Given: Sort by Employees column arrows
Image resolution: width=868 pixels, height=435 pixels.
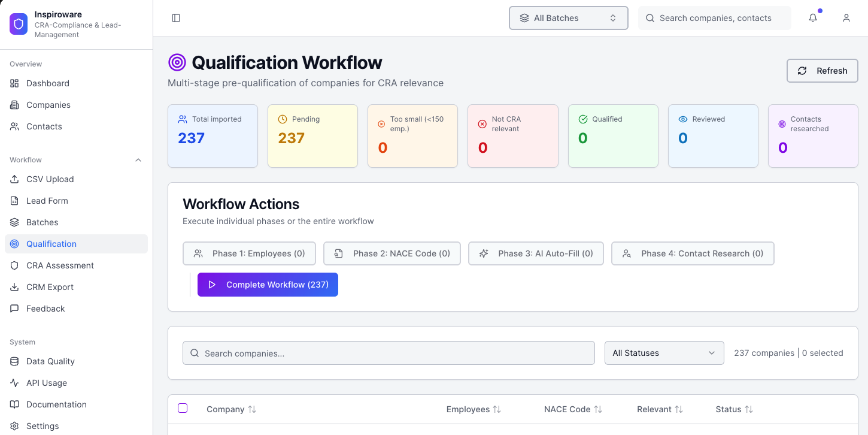Looking at the screenshot, I should pos(497,409).
